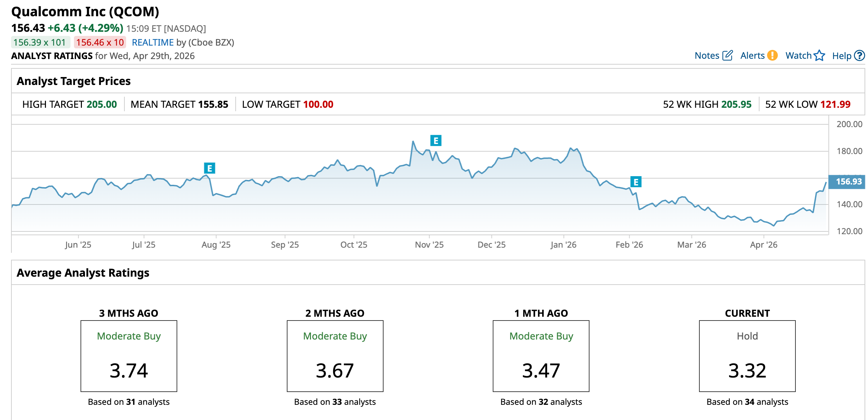Click the Help question mark icon
This screenshot has width=868, height=420.
[859, 56]
